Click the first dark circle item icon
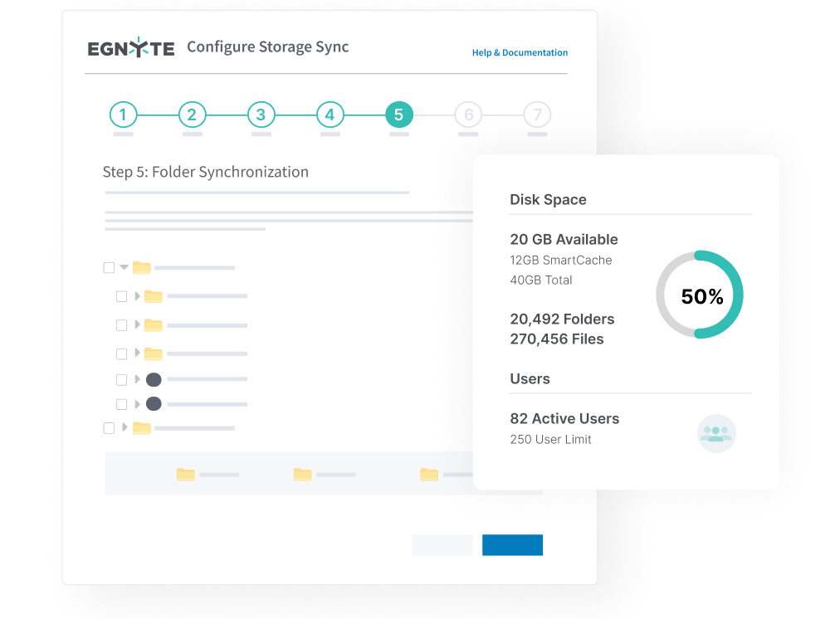The height and width of the screenshot is (619, 840). click(x=154, y=379)
